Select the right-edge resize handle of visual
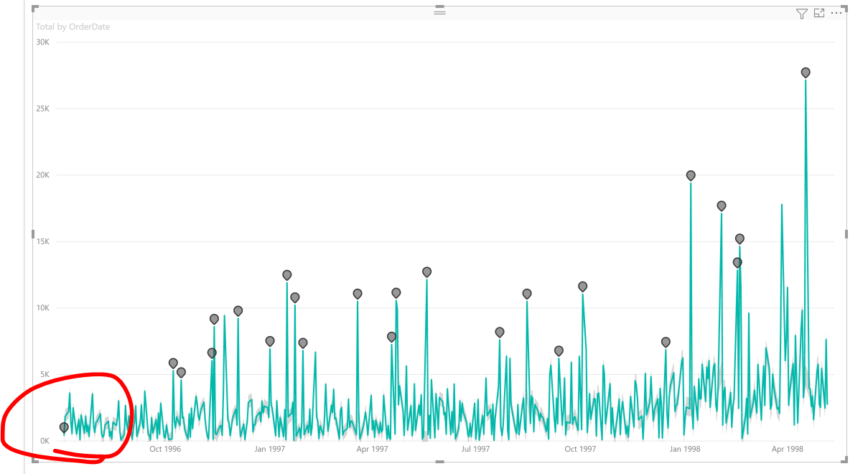Viewport: 868px width, 474px height. [846, 234]
